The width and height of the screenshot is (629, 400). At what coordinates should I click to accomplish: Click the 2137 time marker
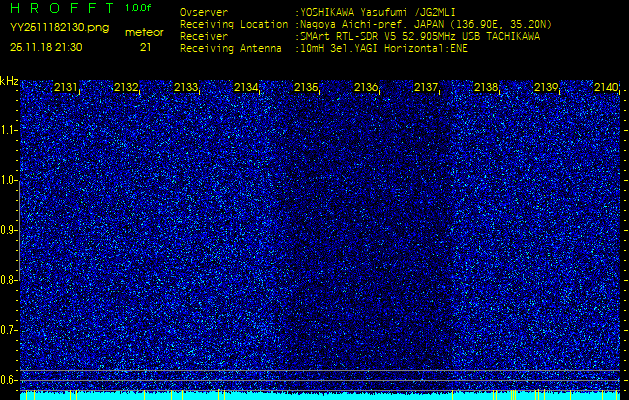click(x=426, y=87)
